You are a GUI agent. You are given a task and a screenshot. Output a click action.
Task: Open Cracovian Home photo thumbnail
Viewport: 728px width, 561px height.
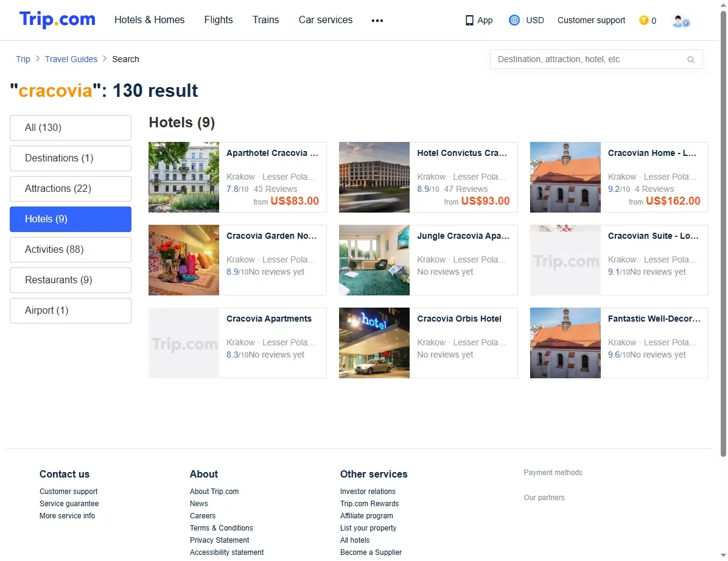[x=565, y=177]
